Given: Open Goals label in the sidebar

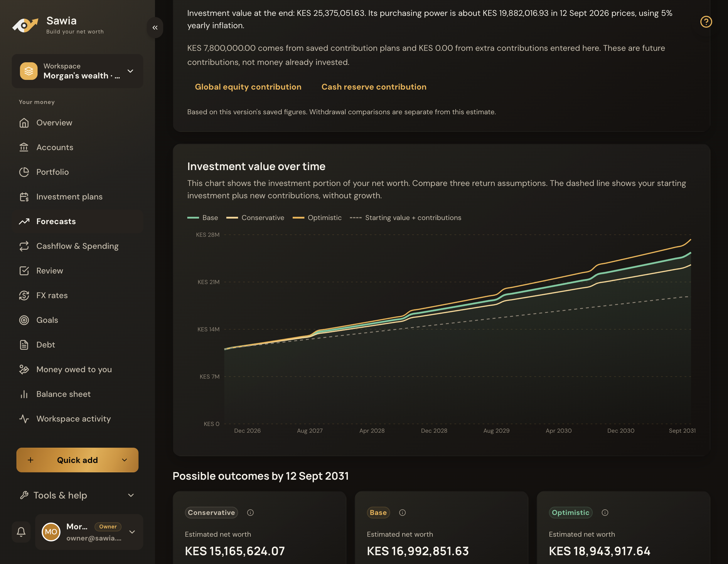Looking at the screenshot, I should tap(47, 320).
